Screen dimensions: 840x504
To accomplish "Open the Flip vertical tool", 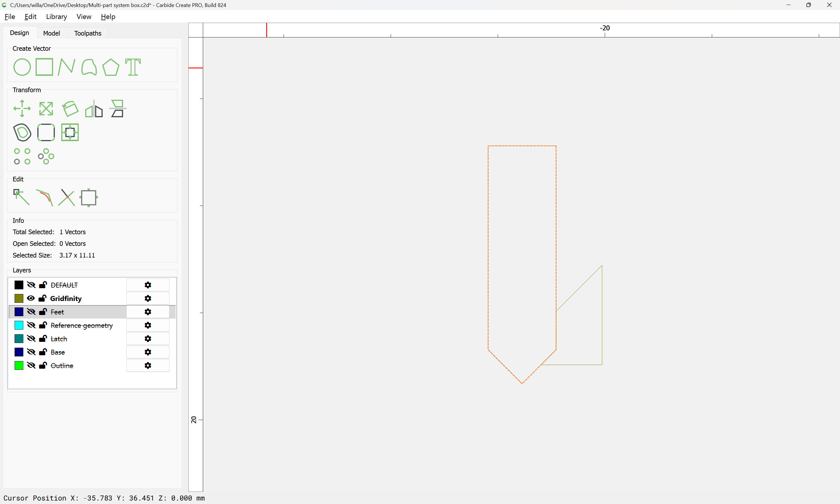I will [x=118, y=109].
